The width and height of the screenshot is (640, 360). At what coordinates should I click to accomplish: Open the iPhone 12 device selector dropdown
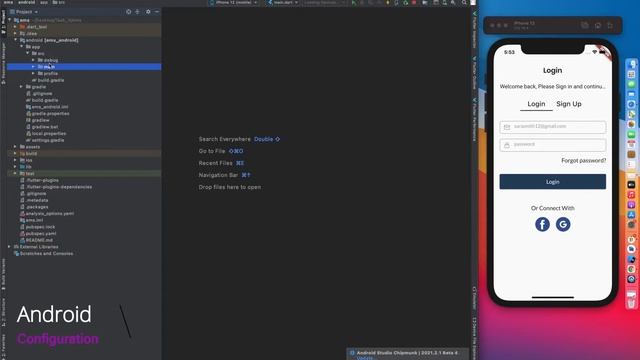click(233, 2)
